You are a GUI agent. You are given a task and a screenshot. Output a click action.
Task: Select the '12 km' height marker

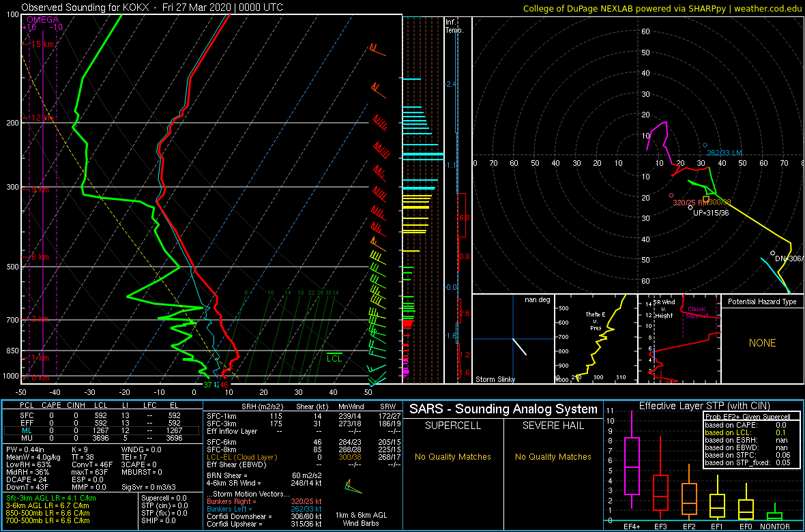[42, 118]
